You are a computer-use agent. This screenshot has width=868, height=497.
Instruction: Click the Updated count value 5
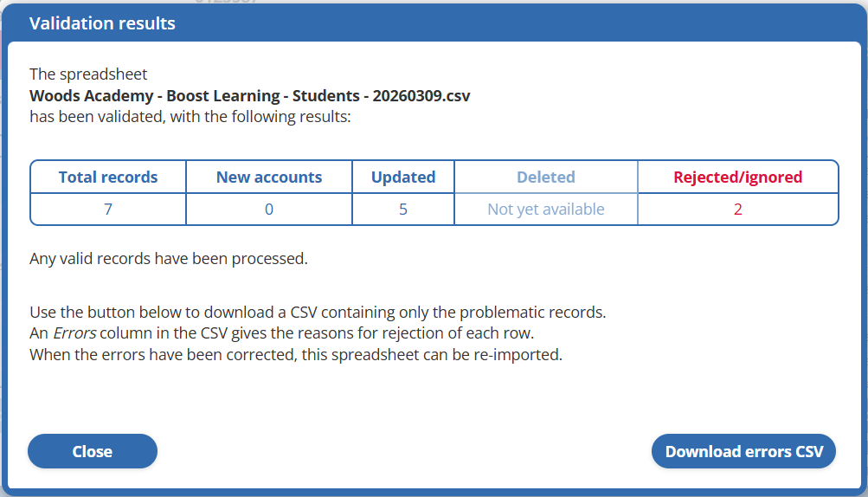[403, 210]
